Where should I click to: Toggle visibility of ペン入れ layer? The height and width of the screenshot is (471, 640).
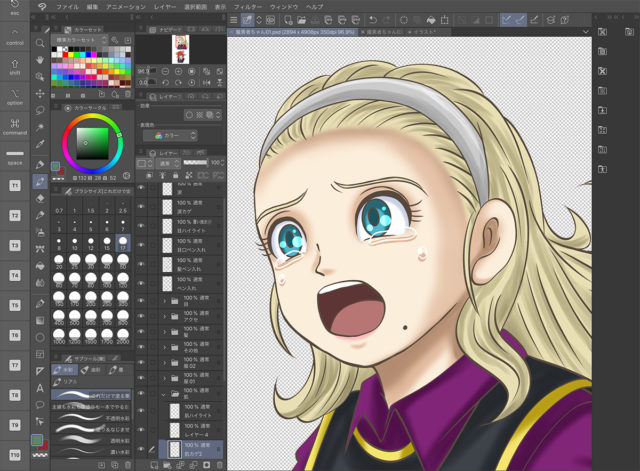point(141,283)
